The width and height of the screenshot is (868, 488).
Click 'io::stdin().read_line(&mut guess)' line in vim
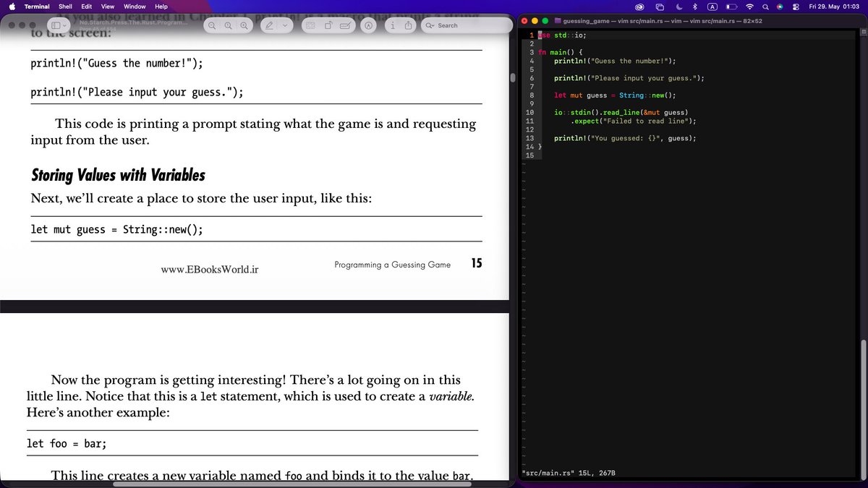click(621, 113)
